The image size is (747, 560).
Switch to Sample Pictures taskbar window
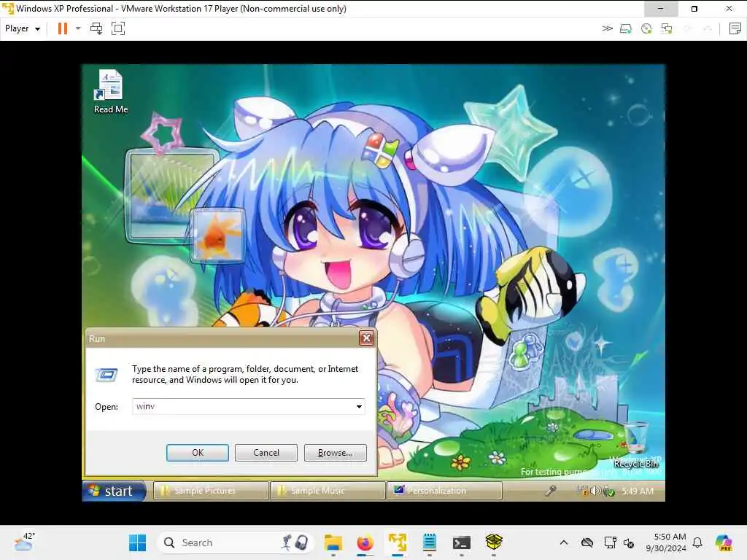click(x=211, y=491)
